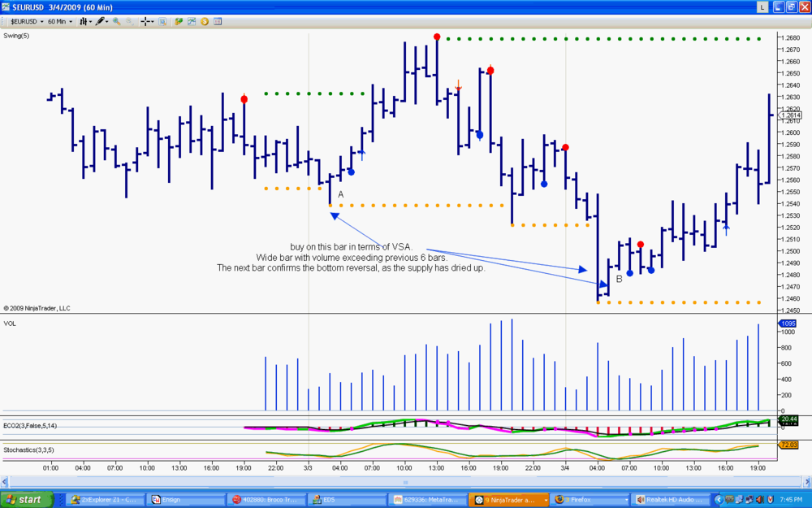Screen dimensions: 812x508
Task: Open the chart properties window icon
Action: (x=218, y=21)
